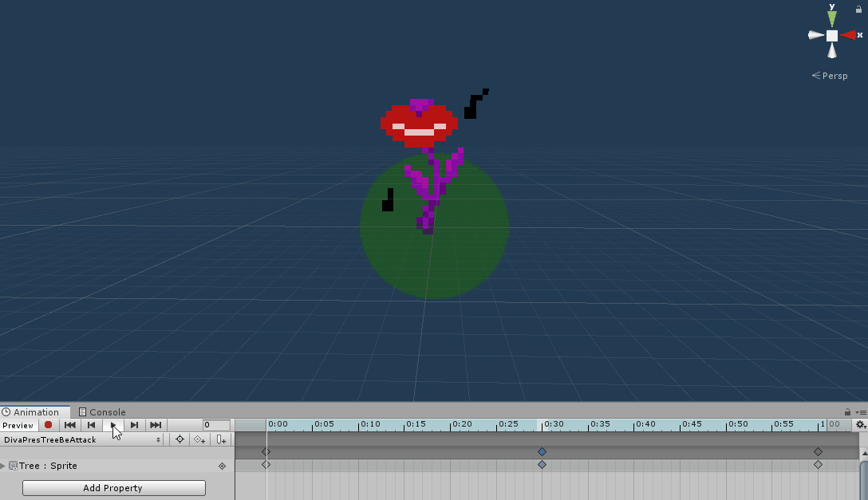Toggle the Preview mode button
Viewport: 868px width, 500px height.
pyautogui.click(x=18, y=425)
